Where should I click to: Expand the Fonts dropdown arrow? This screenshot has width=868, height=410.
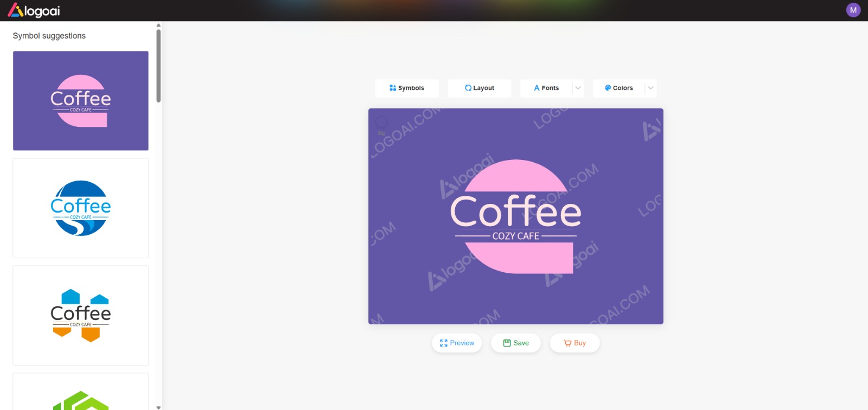pos(578,88)
